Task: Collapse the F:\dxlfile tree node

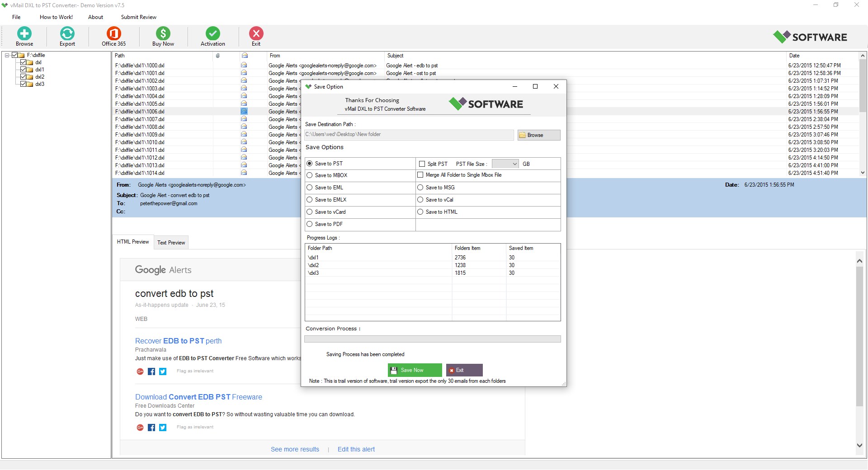Action: pos(7,55)
